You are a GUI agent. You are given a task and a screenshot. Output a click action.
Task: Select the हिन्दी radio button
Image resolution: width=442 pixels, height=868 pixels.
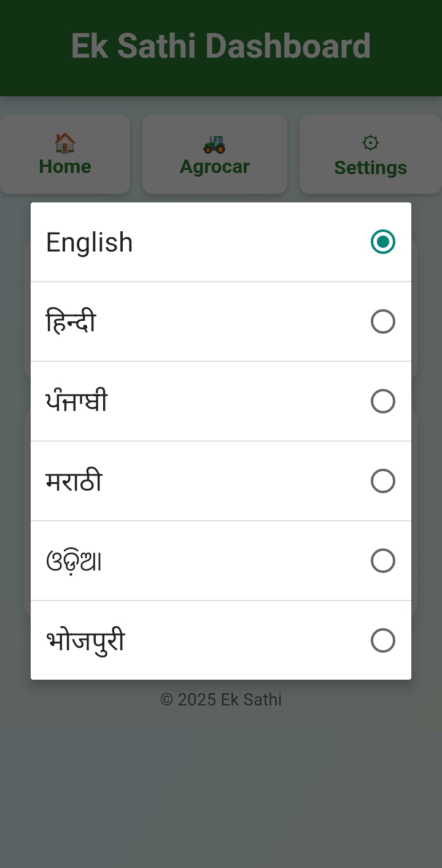(383, 321)
